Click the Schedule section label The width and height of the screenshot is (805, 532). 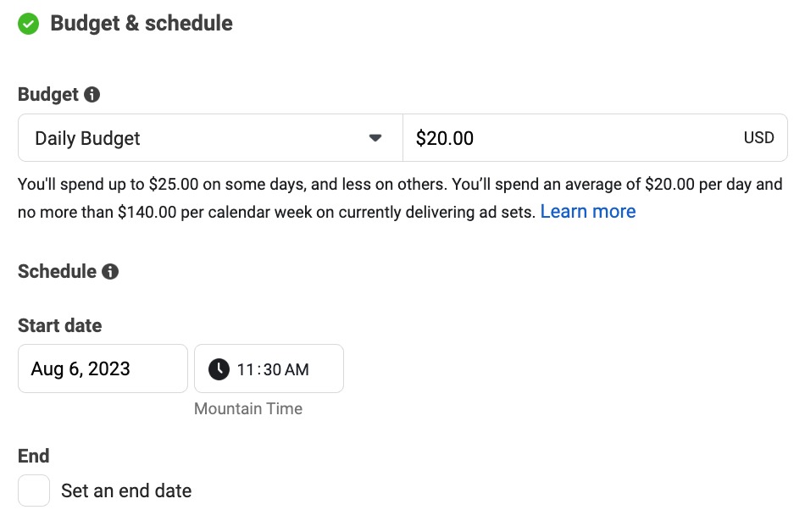pyautogui.click(x=57, y=272)
